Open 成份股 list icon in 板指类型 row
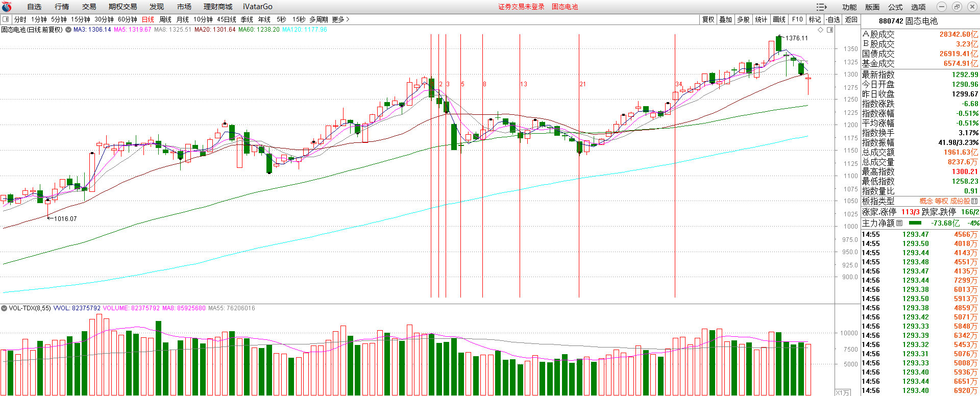 click(974, 201)
